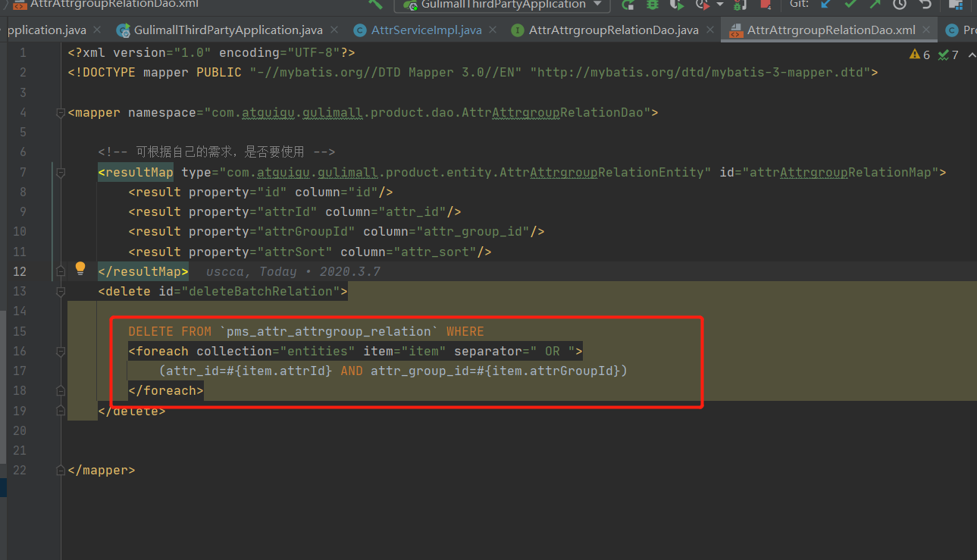Viewport: 977px width, 560px height.
Task: Click the separator value " OR "
Action: 553,351
